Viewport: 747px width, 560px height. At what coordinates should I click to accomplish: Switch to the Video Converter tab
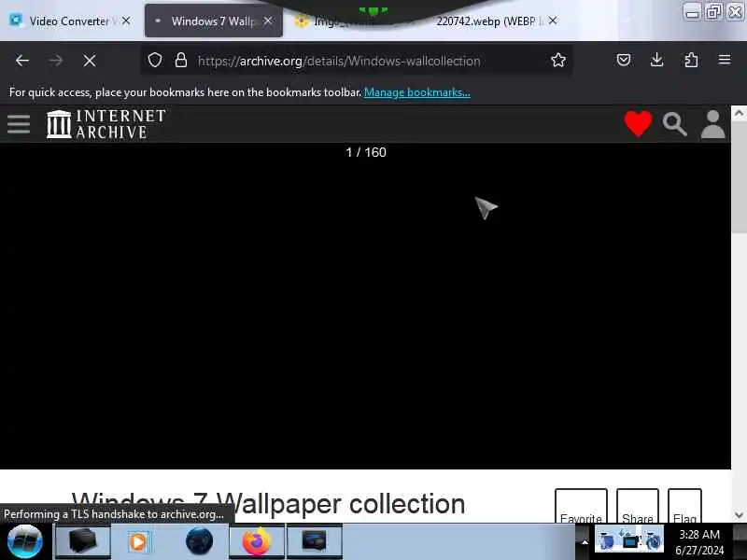click(71, 21)
